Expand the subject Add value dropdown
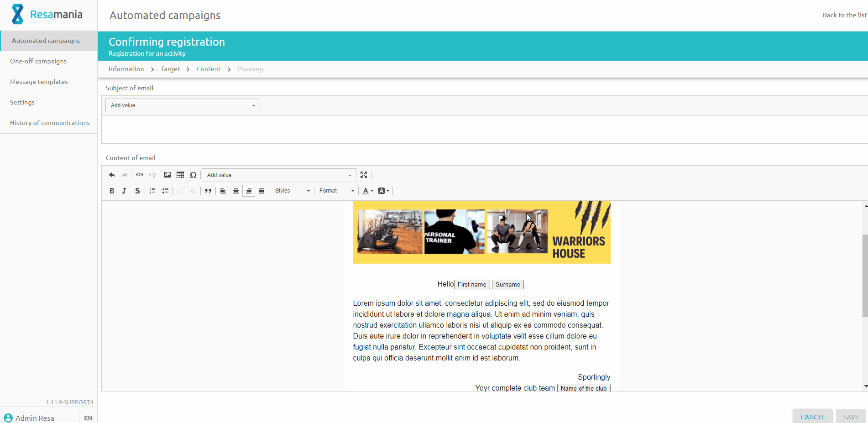The height and width of the screenshot is (423, 868). (x=183, y=105)
